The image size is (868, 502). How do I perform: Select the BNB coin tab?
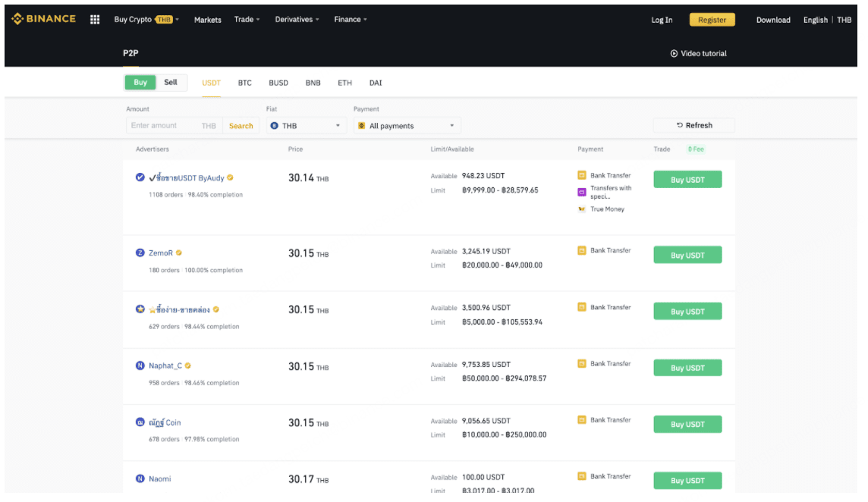313,83
